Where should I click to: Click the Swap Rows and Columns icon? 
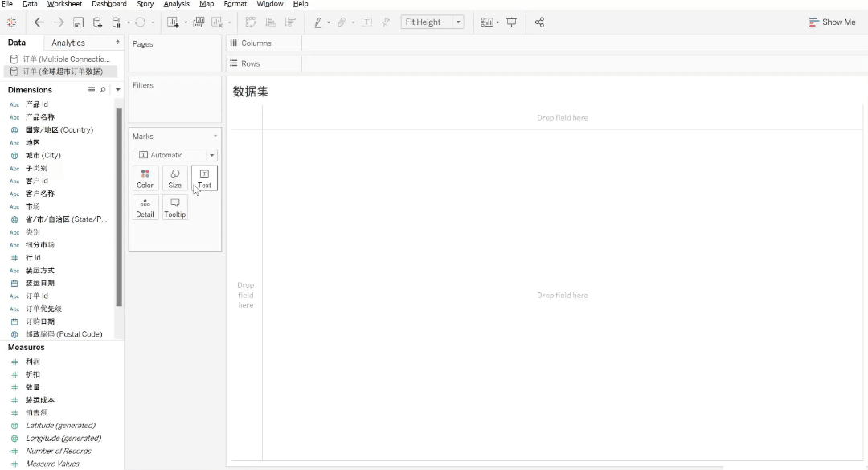251,22
